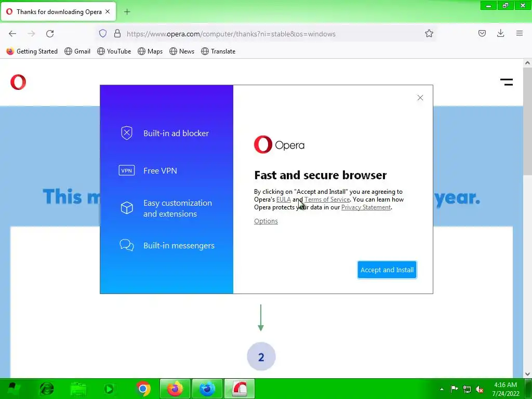The image size is (532, 399).
Task: Open the Windows Start button
Action: click(x=12, y=389)
